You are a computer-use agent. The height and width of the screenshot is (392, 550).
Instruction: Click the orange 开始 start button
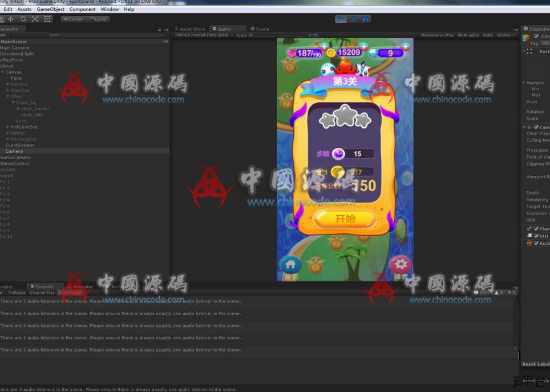[345, 219]
